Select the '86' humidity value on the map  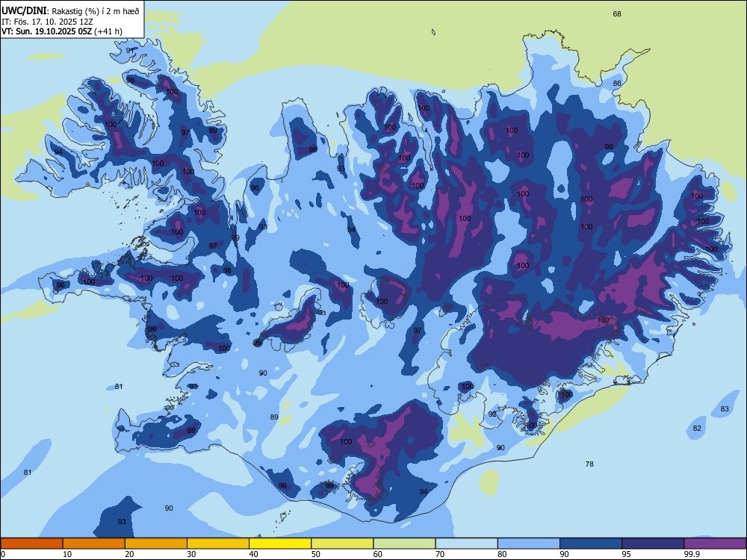(617, 84)
